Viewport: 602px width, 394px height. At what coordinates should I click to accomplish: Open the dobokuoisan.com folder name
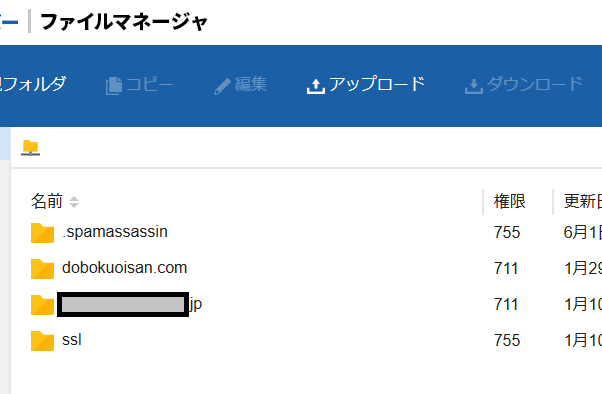[x=124, y=268]
